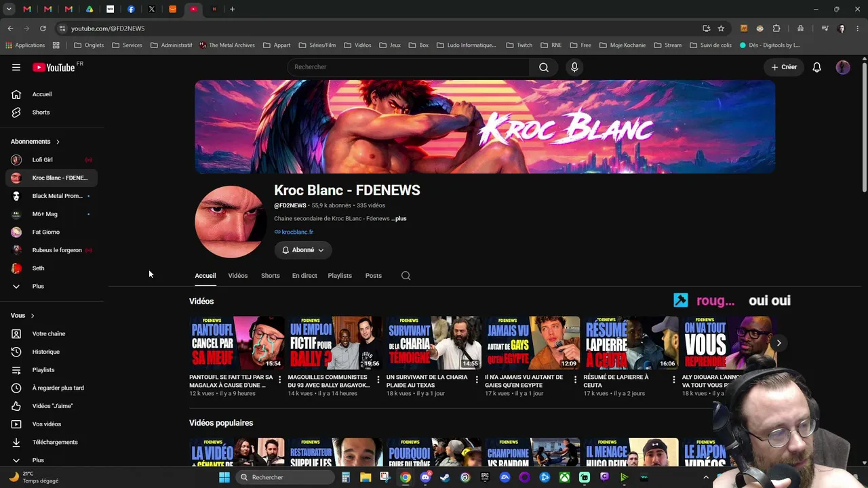Open a new Chrome tab
Screen dimensions: 868x488
click(232, 9)
